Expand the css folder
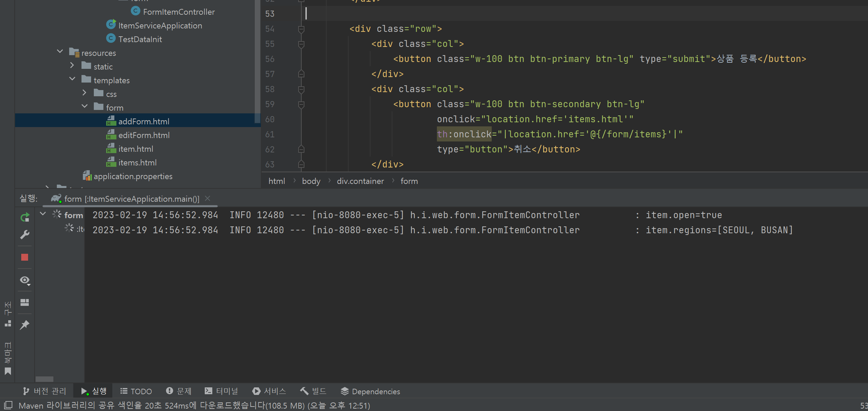This screenshot has width=868, height=411. tap(85, 92)
